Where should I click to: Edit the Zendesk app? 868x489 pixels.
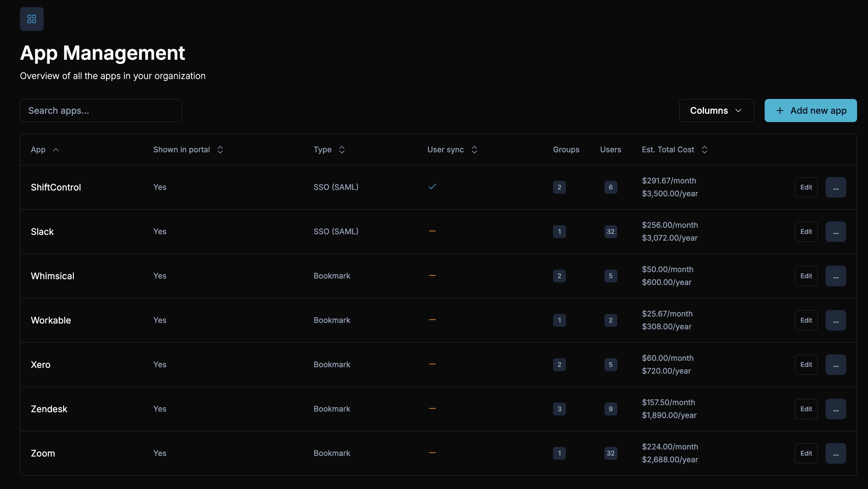click(x=806, y=409)
